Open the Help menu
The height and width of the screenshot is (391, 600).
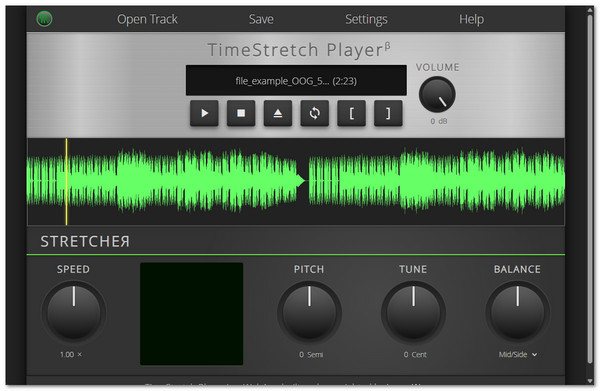pos(471,19)
